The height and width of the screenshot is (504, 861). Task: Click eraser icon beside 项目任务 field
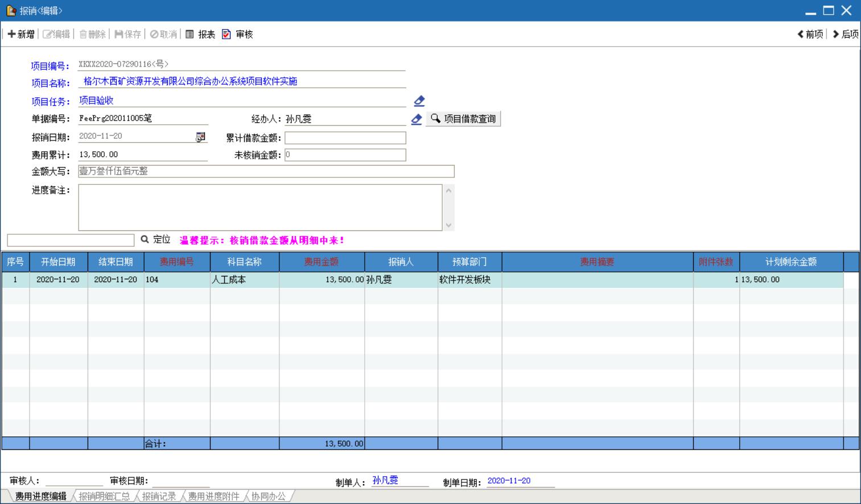[419, 101]
